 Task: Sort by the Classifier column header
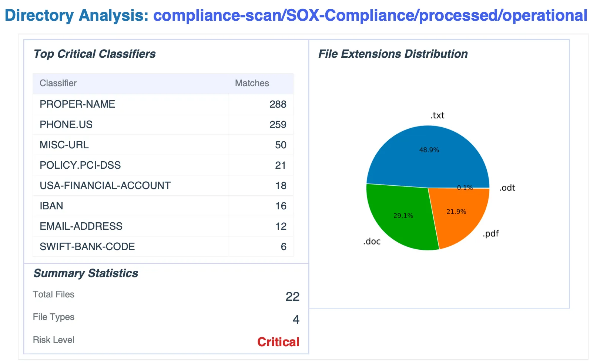click(x=58, y=83)
